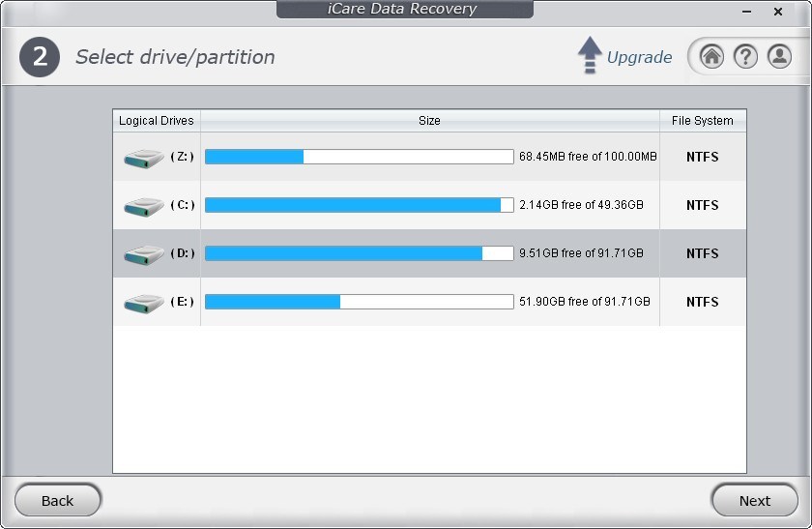Go back with the Back button
812x529 pixels.
pyautogui.click(x=57, y=501)
